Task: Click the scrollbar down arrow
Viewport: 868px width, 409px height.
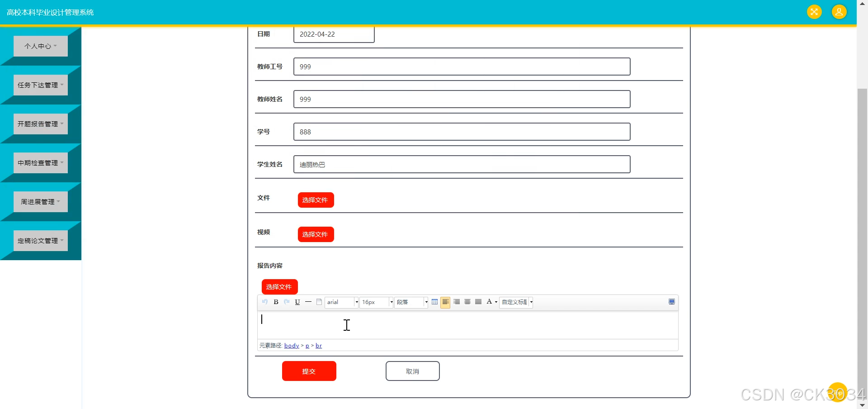Action: pos(862,405)
